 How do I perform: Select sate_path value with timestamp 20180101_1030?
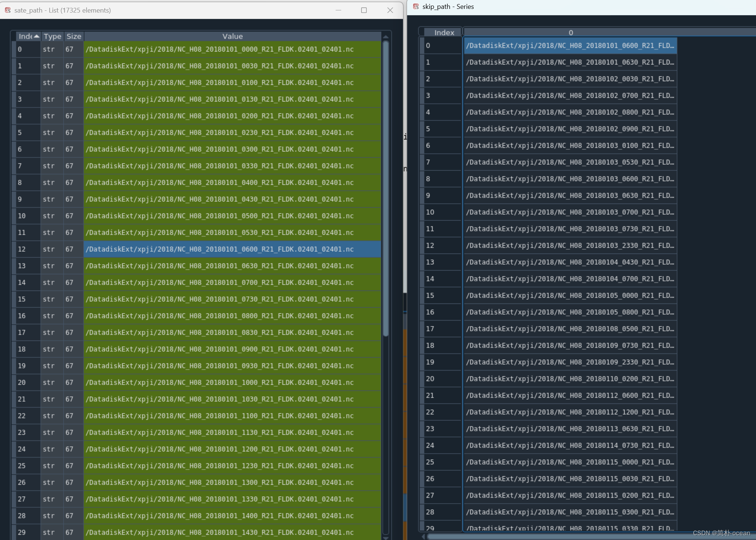pyautogui.click(x=232, y=399)
